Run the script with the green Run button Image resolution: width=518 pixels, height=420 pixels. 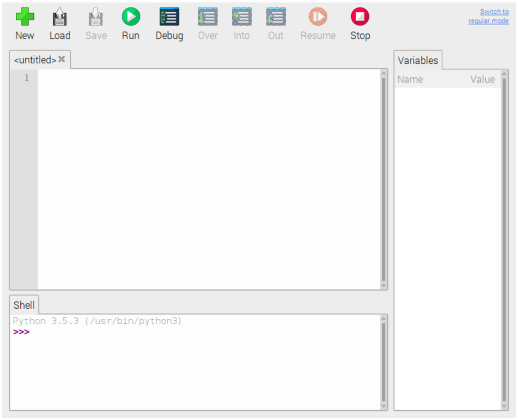point(131,17)
